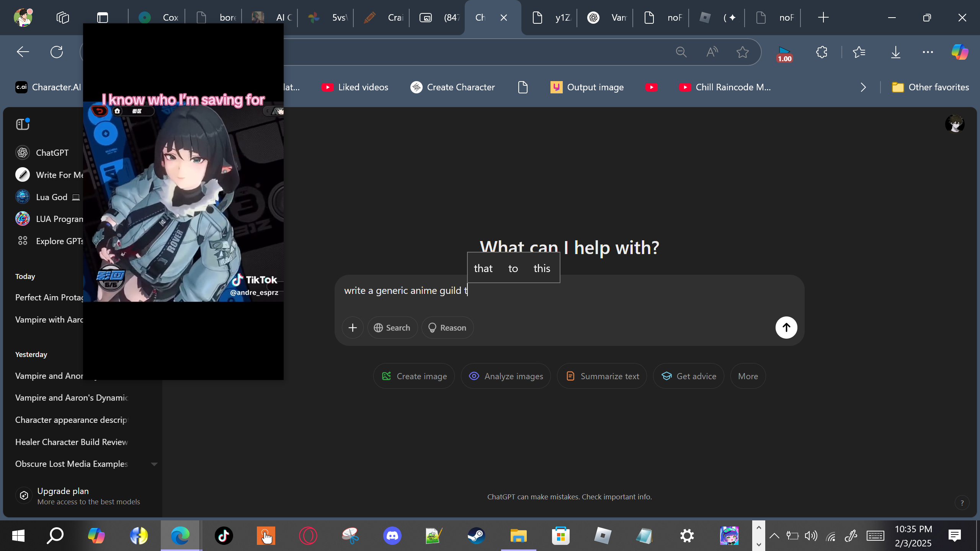Open the Create Character bookmark
This screenshot has width=980, height=551.
452,87
